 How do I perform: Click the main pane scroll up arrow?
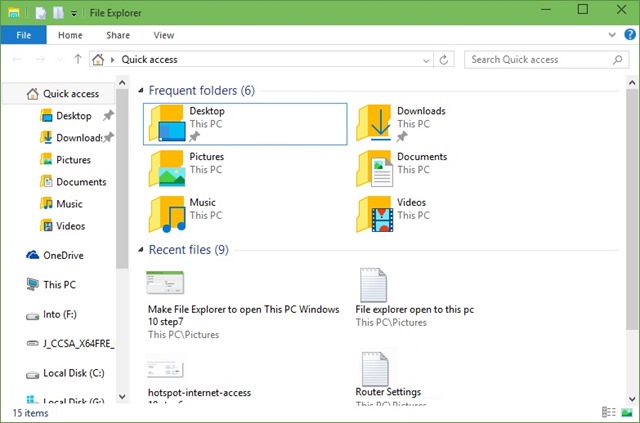[x=632, y=83]
